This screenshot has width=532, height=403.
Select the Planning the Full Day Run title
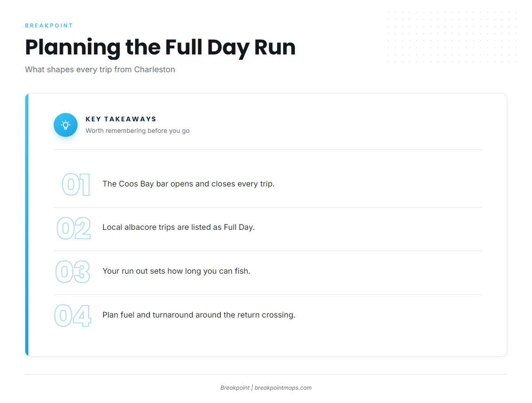(160, 47)
